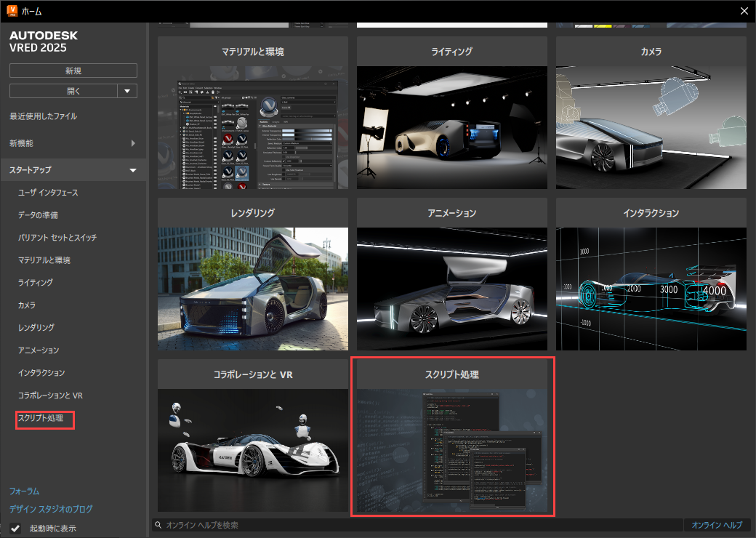
Task: Close the ホーム window
Action: pos(744,11)
